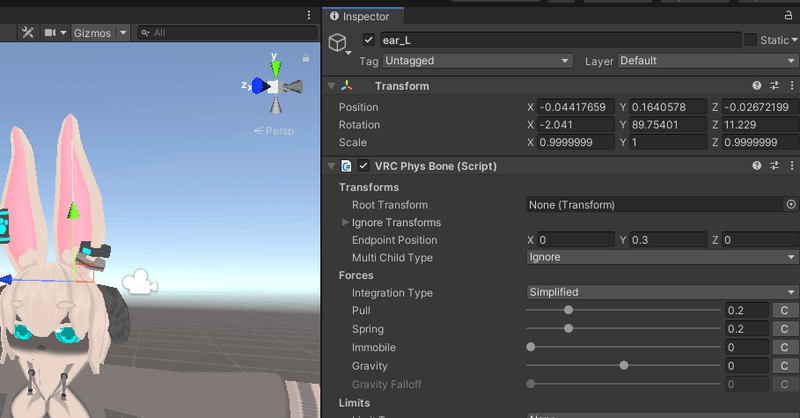This screenshot has height=418, width=800.
Task: Click the Rotation Y value 89.75401
Action: tap(668, 125)
